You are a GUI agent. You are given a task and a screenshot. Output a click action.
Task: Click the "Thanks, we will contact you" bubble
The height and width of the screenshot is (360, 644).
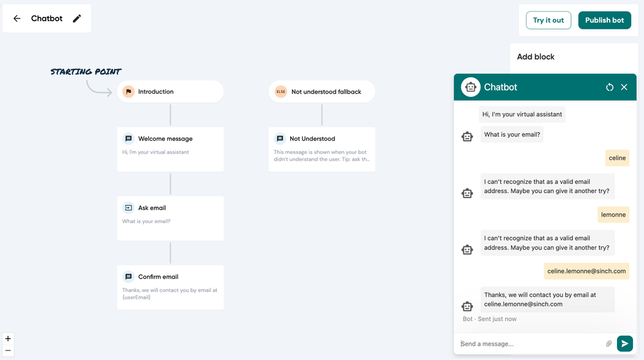click(547, 299)
